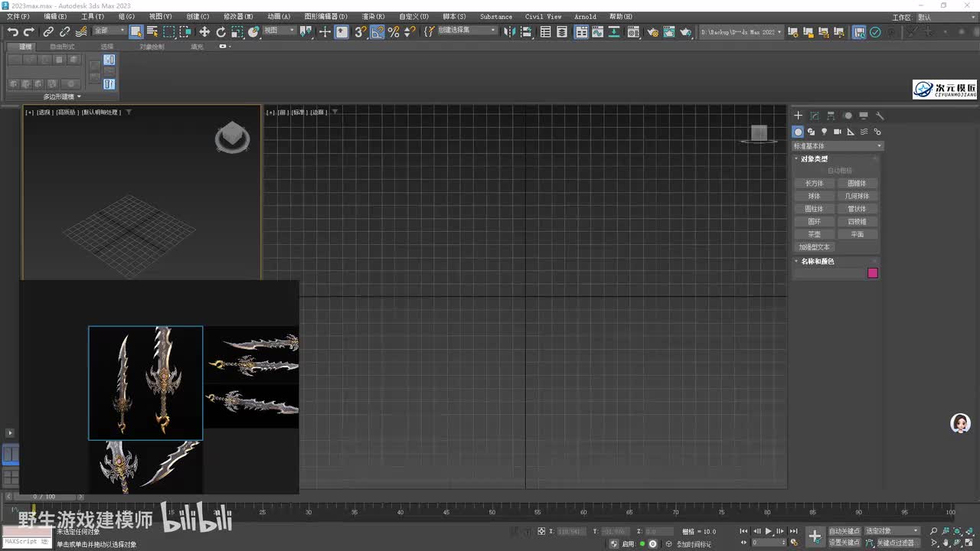The width and height of the screenshot is (980, 551).
Task: Click the Mirror tool icon
Action: point(511,31)
